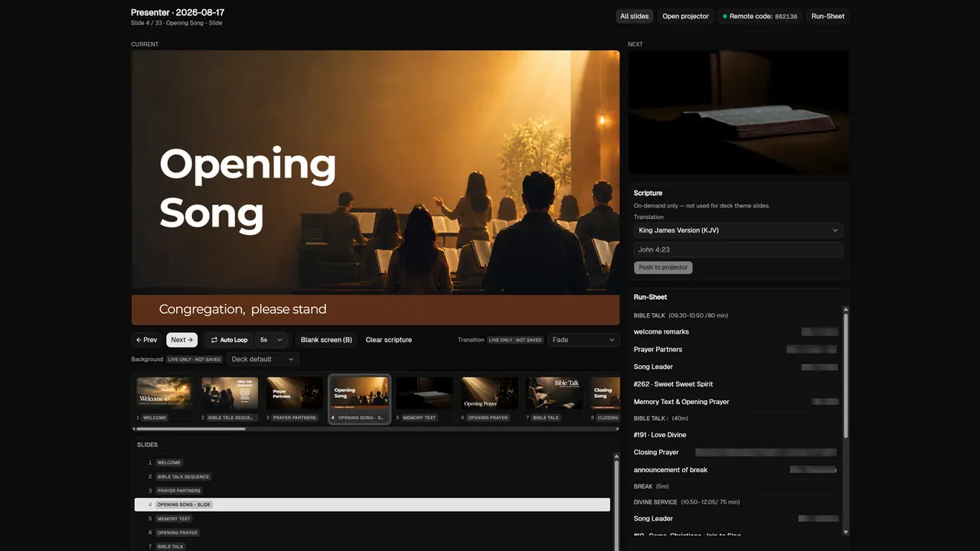Click thumbnail strip horizontal scrollbar

pyautogui.click(x=190, y=429)
